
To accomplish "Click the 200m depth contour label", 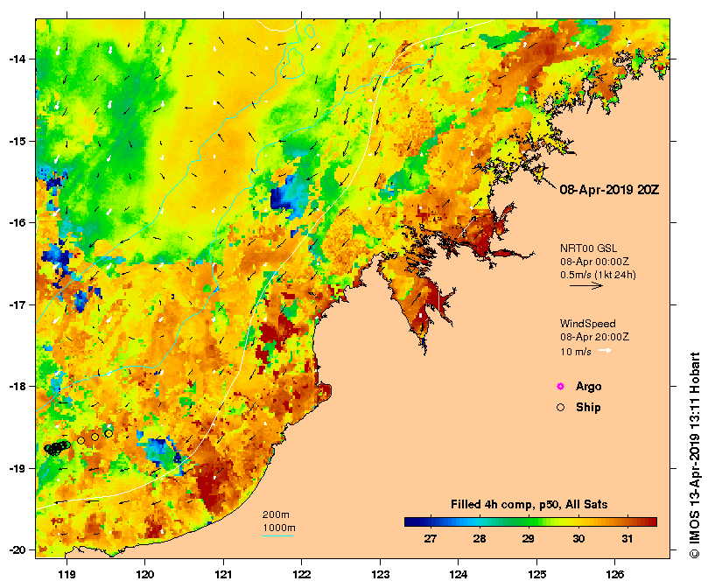I will [x=276, y=514].
